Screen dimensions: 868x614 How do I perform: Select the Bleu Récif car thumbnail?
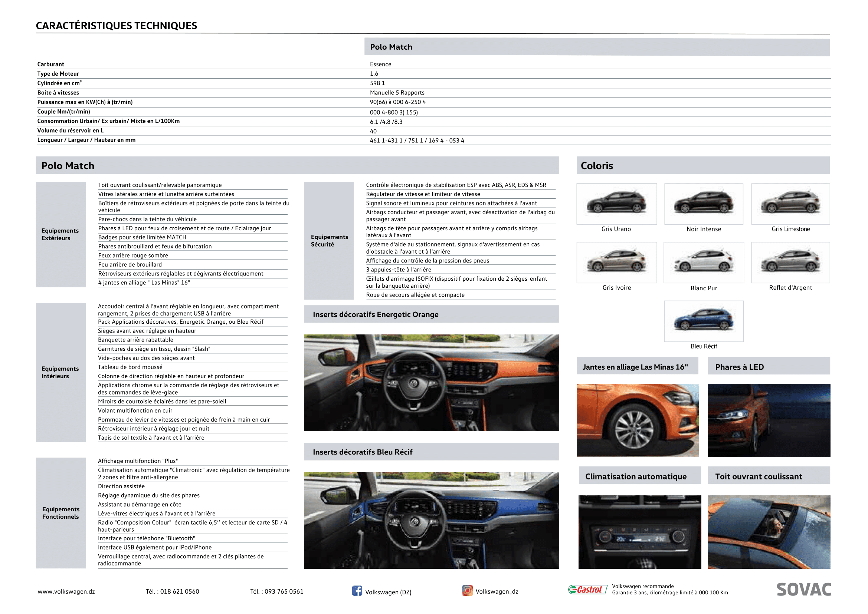[703, 321]
